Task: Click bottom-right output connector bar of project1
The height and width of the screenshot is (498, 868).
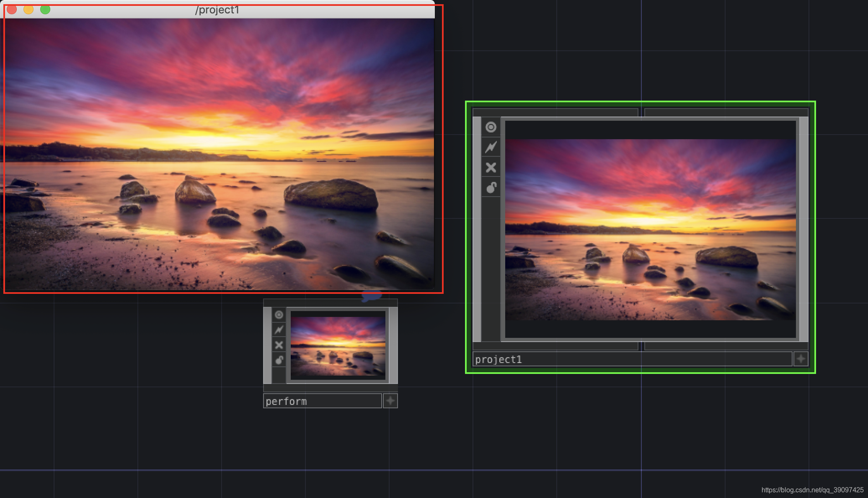Action: [726, 346]
